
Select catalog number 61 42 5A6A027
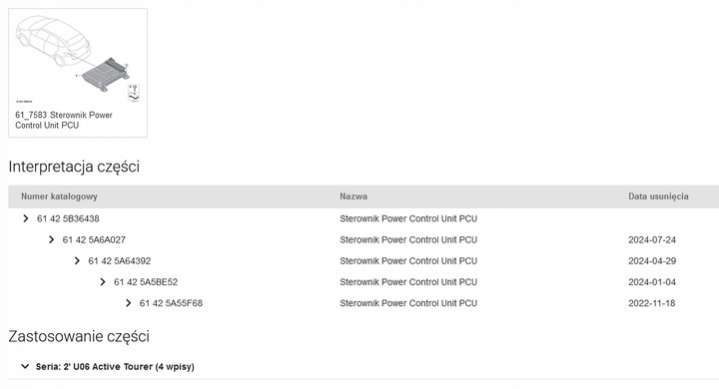pyautogui.click(x=94, y=240)
